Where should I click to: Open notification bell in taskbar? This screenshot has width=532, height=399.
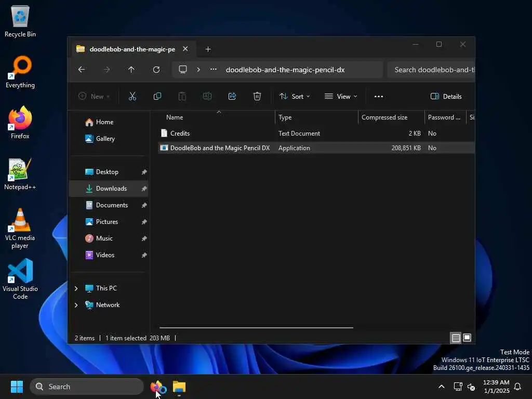point(518,387)
